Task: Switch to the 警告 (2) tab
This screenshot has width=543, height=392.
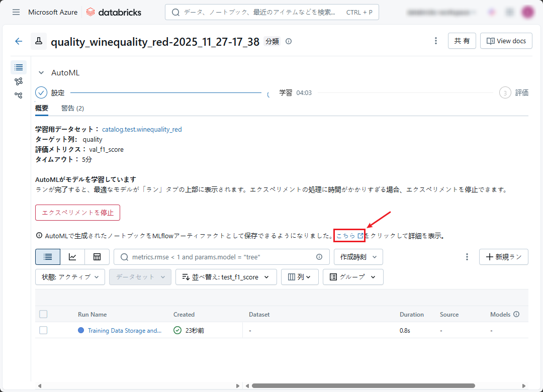Action: coord(72,108)
